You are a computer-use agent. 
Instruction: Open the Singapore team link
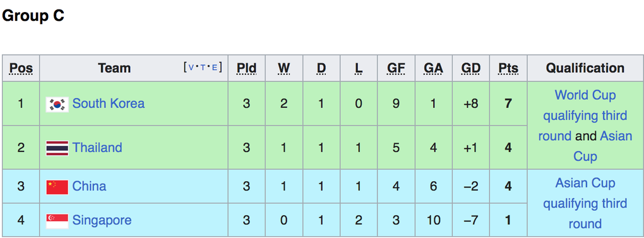(x=102, y=220)
